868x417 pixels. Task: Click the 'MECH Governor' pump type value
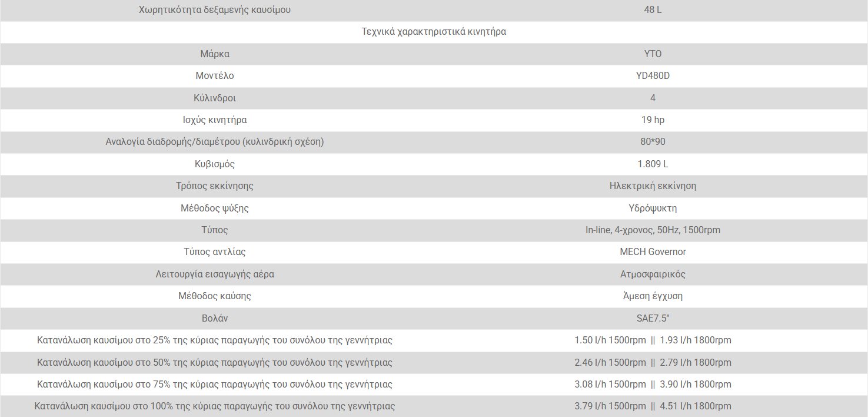(653, 252)
